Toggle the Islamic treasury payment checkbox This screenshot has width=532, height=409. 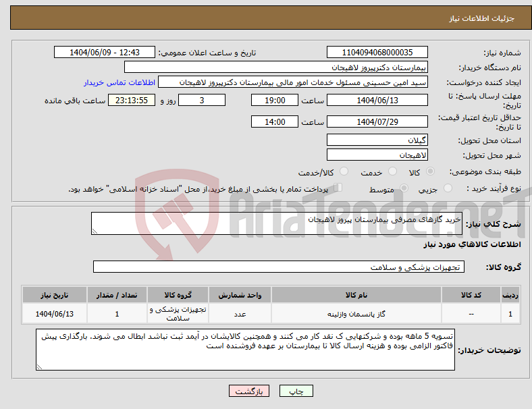[338, 188]
